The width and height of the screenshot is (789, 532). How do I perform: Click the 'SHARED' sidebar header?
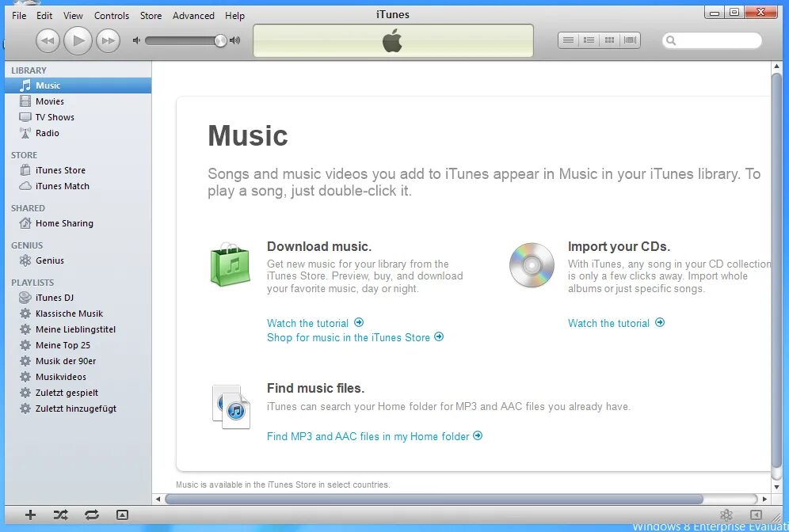coord(28,208)
